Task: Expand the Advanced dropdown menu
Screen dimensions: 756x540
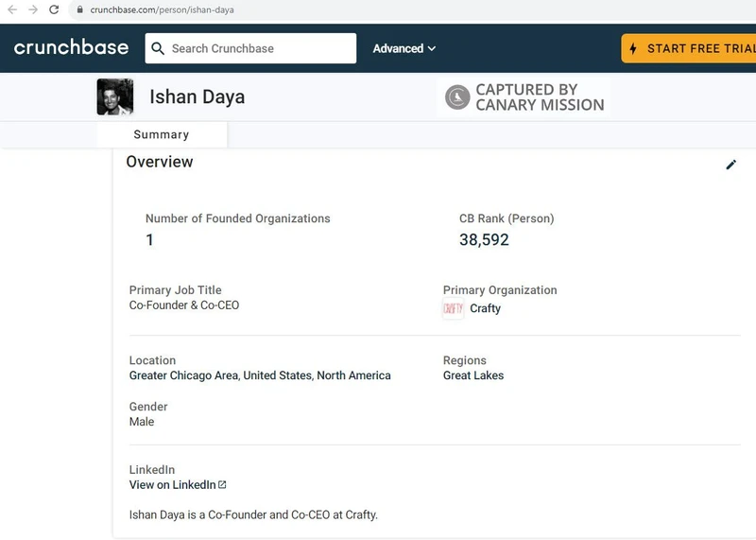Action: click(404, 48)
